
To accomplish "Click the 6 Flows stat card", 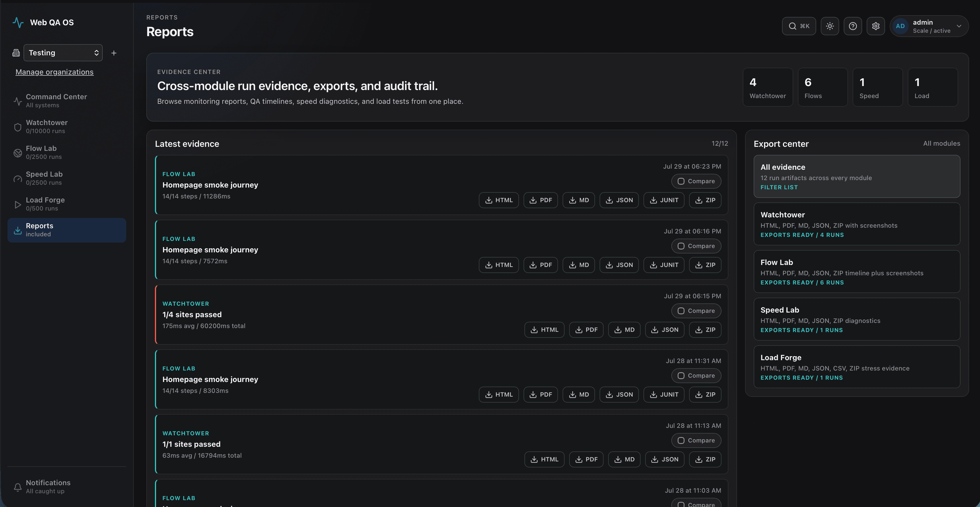I will pos(822,87).
